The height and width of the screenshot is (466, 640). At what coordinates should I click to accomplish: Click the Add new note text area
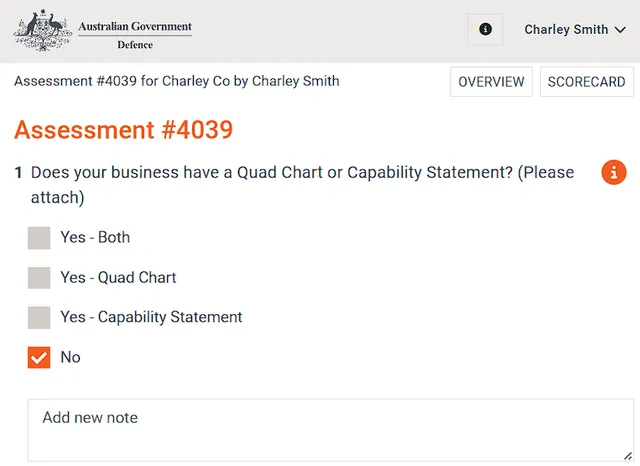click(331, 430)
